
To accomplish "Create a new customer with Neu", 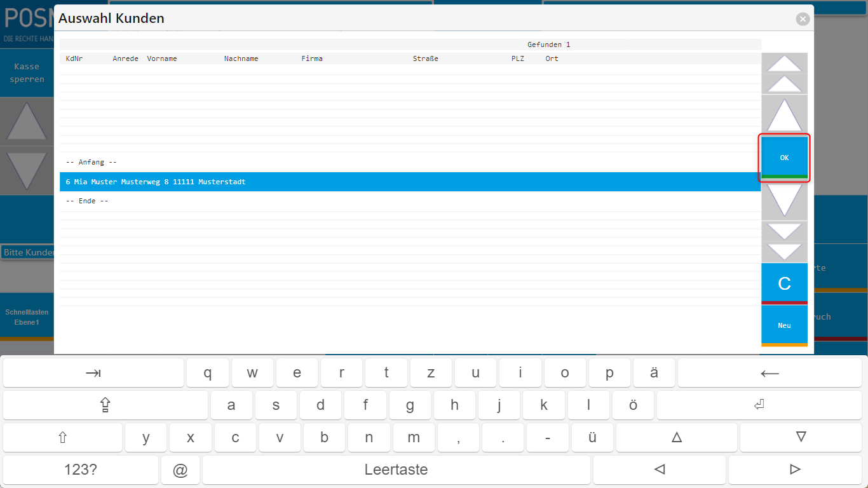I will point(784,325).
